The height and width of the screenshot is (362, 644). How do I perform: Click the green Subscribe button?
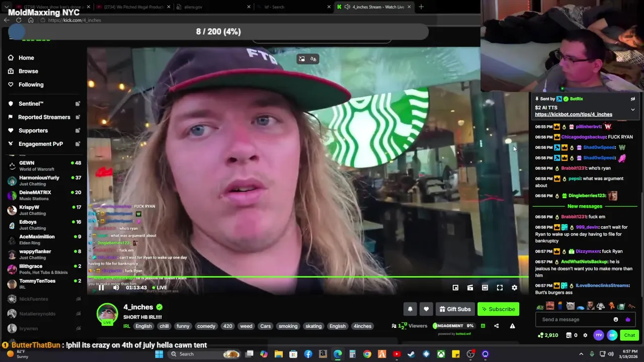click(x=498, y=309)
